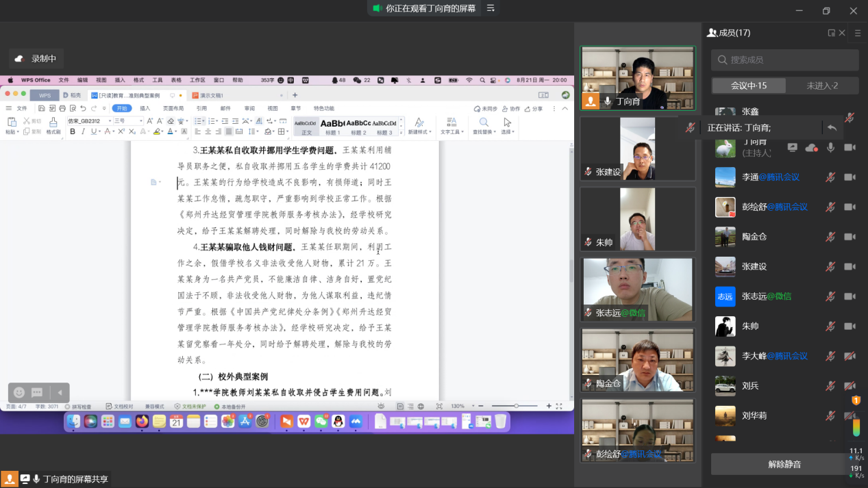The image size is (868, 488).
Task: Click the 搜索成员 search field
Action: 784,60
